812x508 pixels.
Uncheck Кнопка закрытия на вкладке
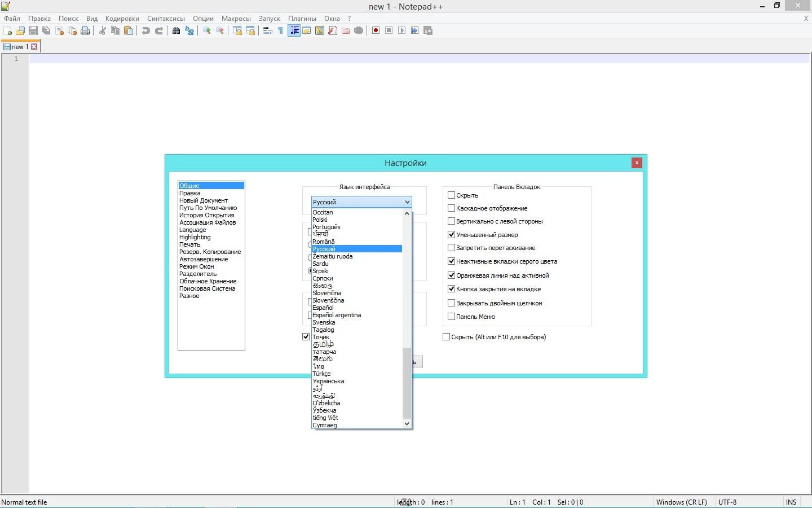(451, 288)
